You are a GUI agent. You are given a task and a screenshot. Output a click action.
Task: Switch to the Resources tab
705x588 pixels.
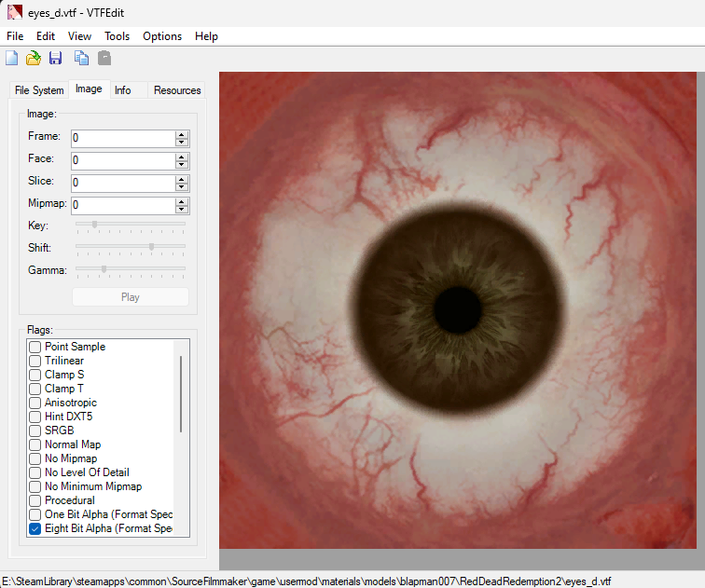tap(177, 90)
